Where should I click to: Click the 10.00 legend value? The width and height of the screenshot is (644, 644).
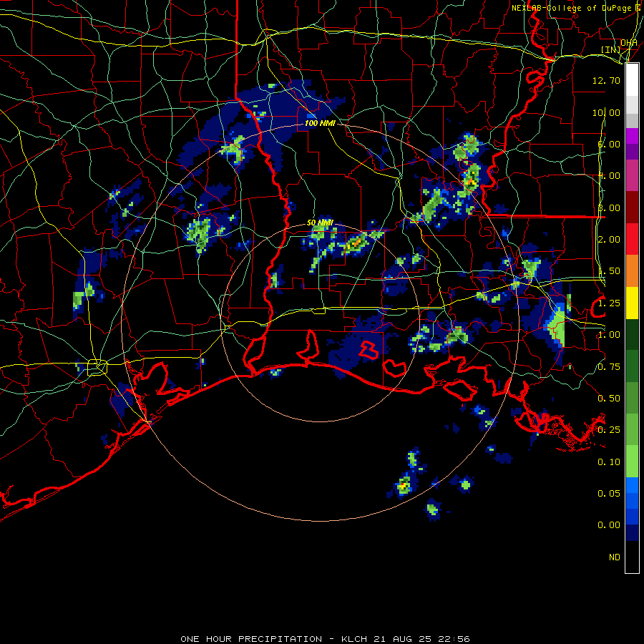coord(606,112)
